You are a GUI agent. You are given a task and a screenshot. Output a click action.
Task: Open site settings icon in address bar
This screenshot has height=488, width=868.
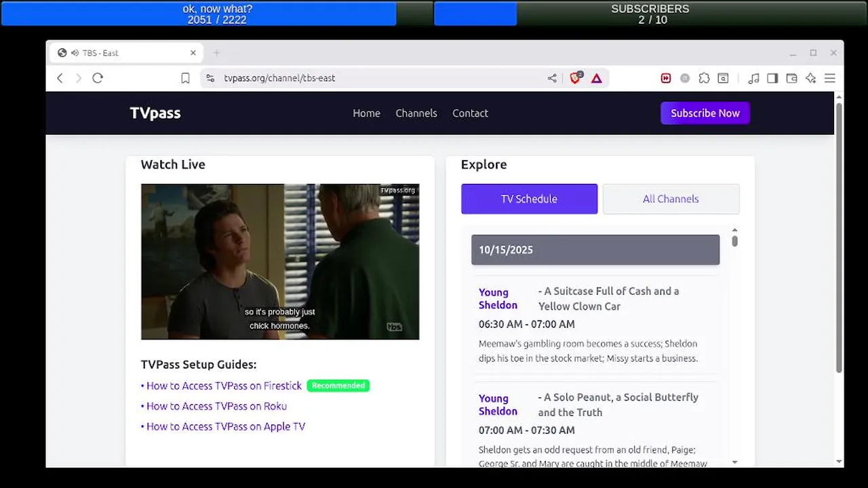point(210,78)
